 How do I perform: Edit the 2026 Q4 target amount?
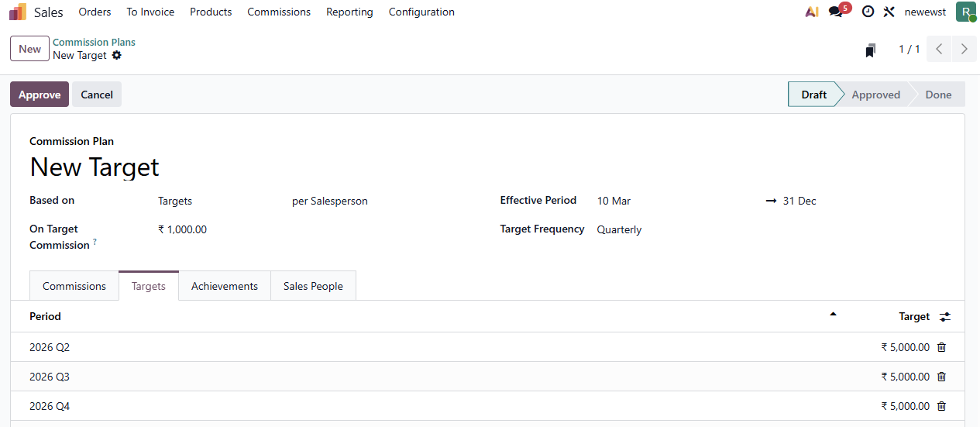tap(905, 406)
